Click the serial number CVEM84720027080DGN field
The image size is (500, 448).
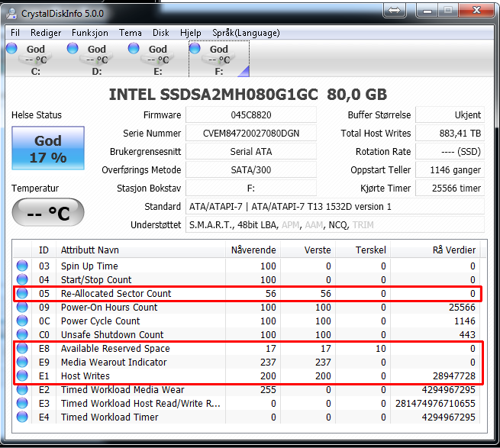point(251,134)
